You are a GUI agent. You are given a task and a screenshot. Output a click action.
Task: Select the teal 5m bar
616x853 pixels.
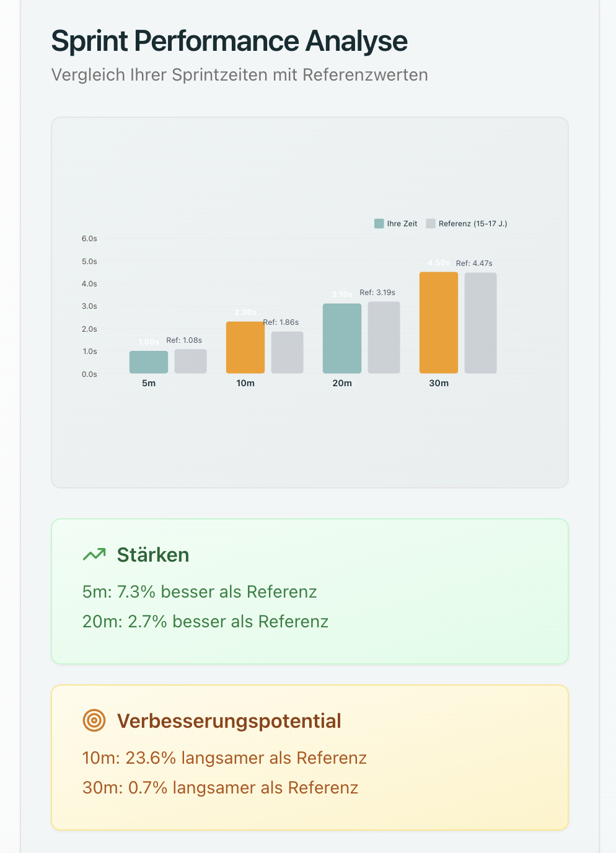pyautogui.click(x=149, y=362)
